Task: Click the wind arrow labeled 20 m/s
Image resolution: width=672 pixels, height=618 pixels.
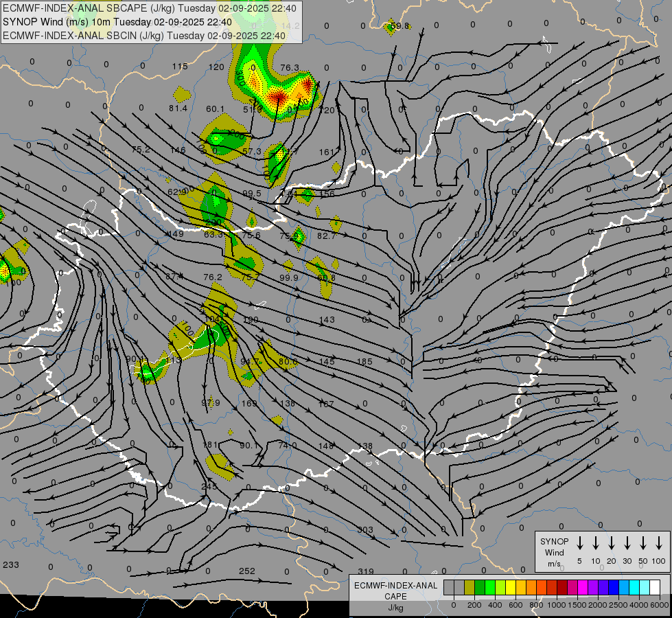Action: point(612,542)
